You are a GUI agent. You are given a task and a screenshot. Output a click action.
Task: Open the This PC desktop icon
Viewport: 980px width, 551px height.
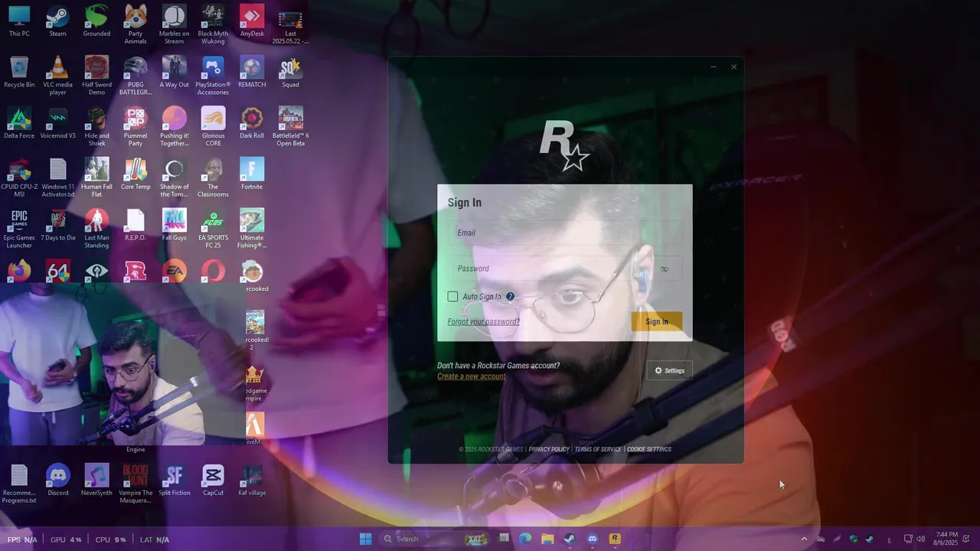pyautogui.click(x=19, y=21)
